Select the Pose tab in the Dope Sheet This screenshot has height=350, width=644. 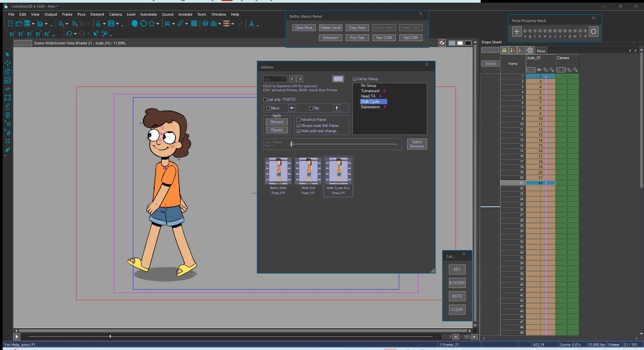[x=541, y=51]
